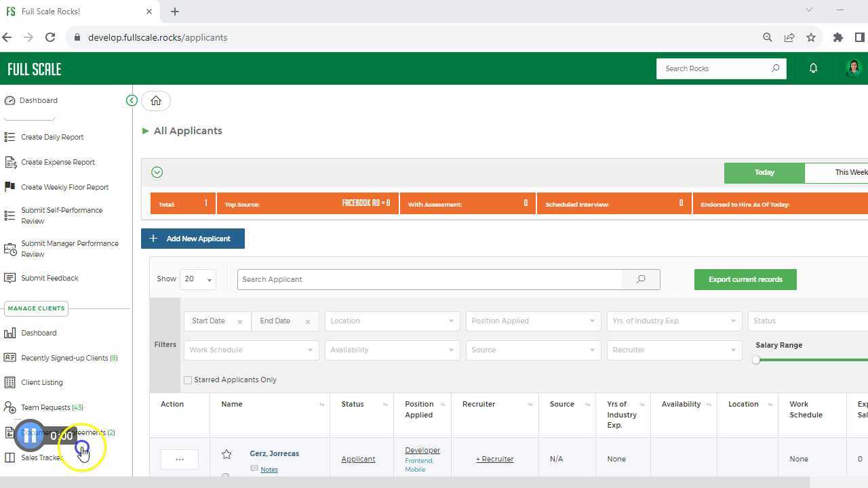This screenshot has width=868, height=488.
Task: Select the Client Listing sidebar item
Action: pos(42,382)
